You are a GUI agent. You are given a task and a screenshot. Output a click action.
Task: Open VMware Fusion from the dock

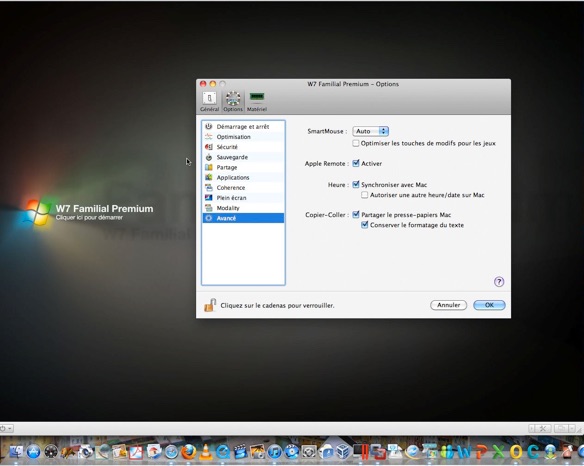[378, 452]
